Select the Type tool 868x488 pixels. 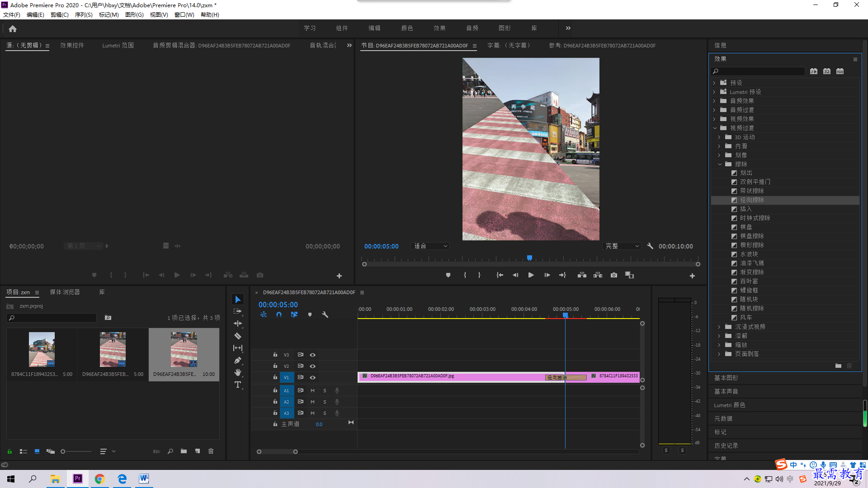238,385
